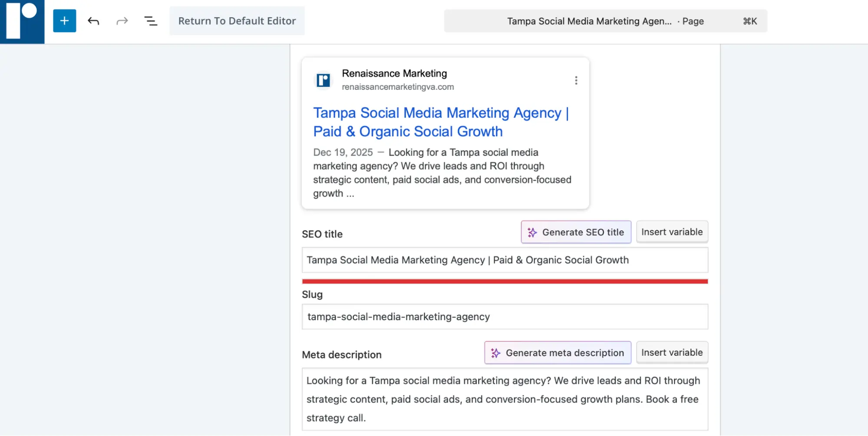Click the Page label in the top bar
Viewport: 868px width, 436px height.
pyautogui.click(x=693, y=20)
